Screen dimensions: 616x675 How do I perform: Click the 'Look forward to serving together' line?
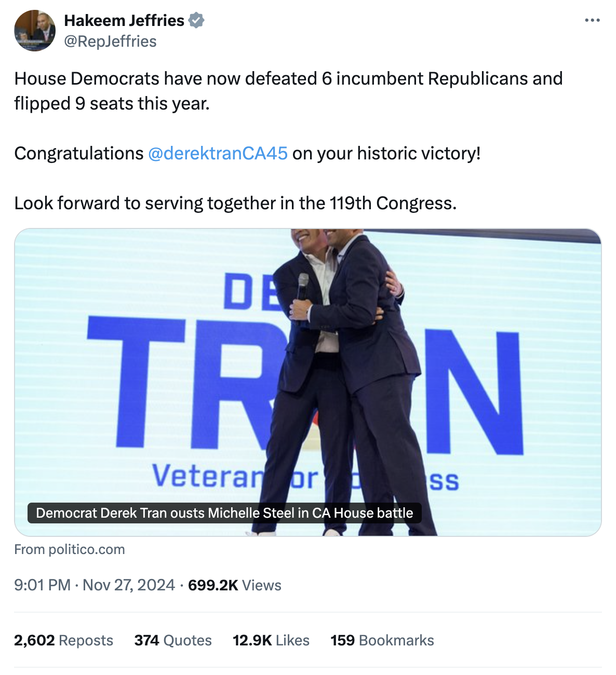pos(235,203)
